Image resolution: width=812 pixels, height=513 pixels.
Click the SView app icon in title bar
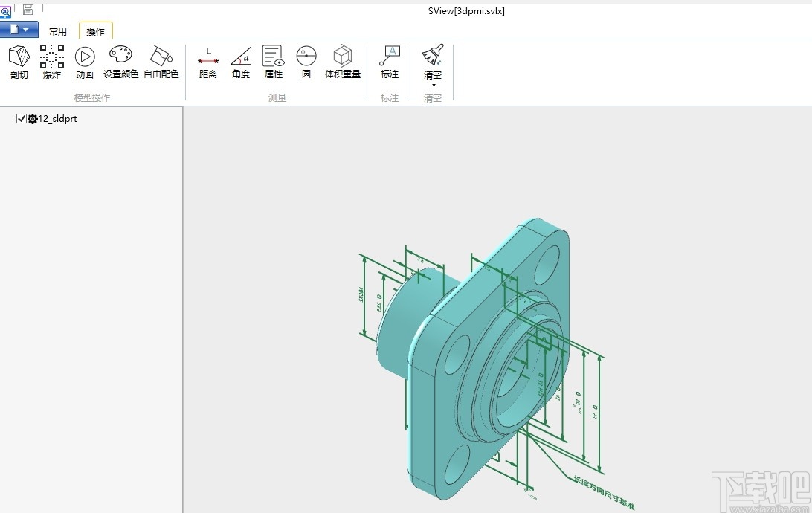click(6, 10)
